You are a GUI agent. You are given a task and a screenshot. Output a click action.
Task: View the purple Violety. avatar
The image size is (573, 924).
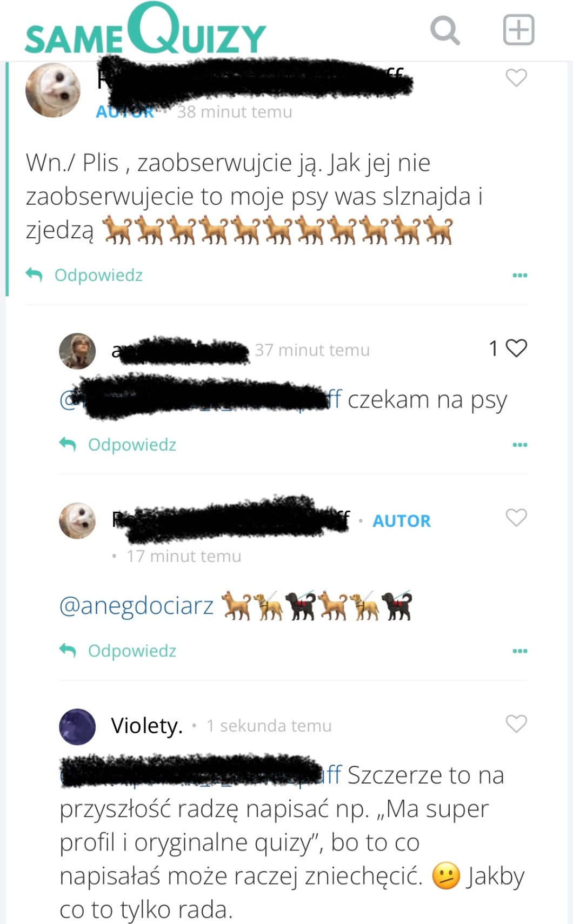tap(77, 727)
